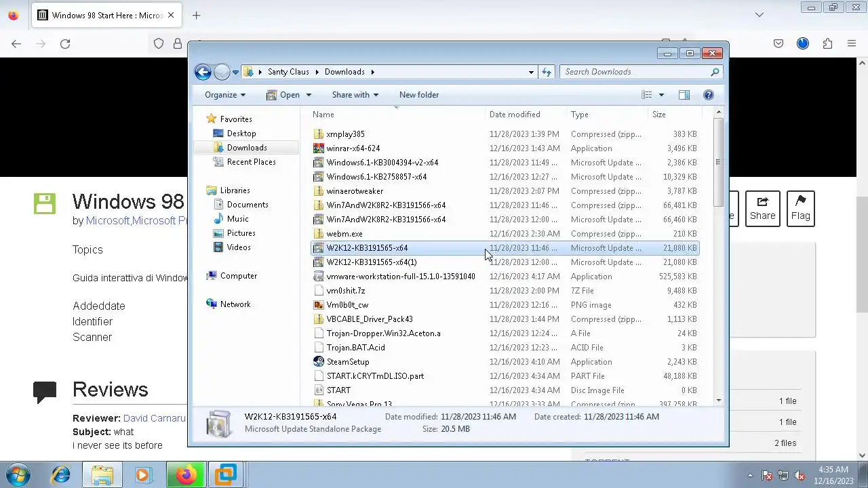868x488 pixels.
Task: Click the file list vertical scrollbar
Action: (x=718, y=163)
